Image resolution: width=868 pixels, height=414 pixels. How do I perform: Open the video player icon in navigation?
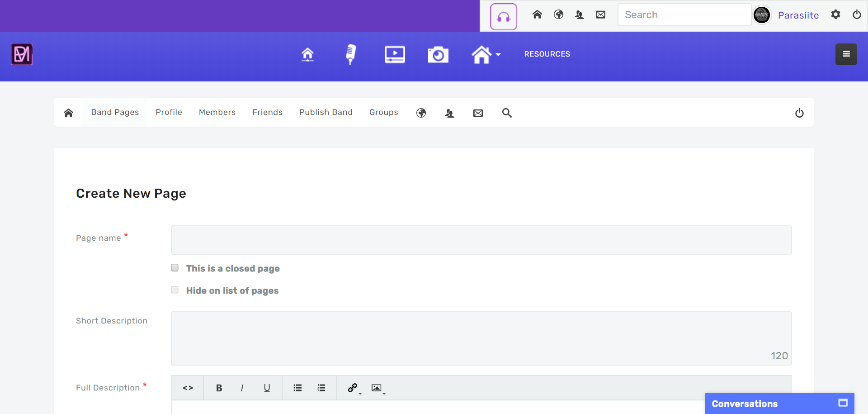point(394,54)
